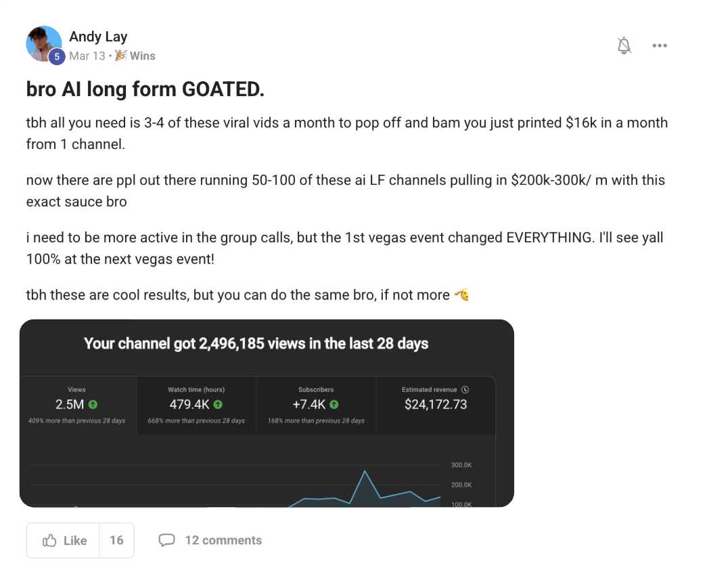Select the Watch time (hours) stat tab

coord(196,405)
